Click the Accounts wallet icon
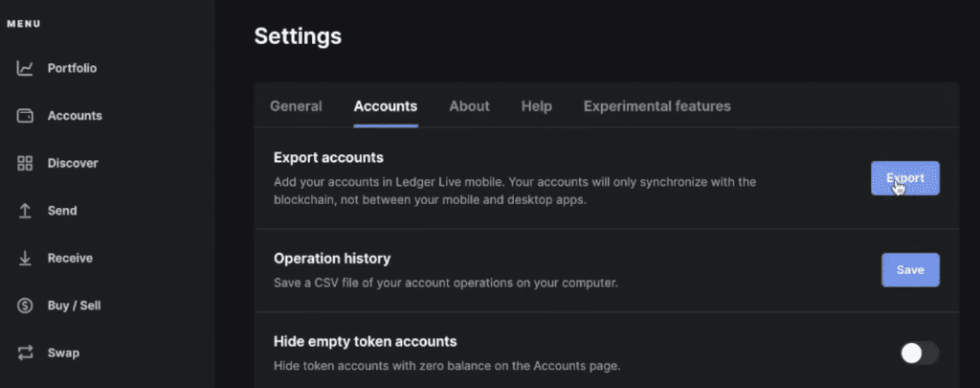 26,116
